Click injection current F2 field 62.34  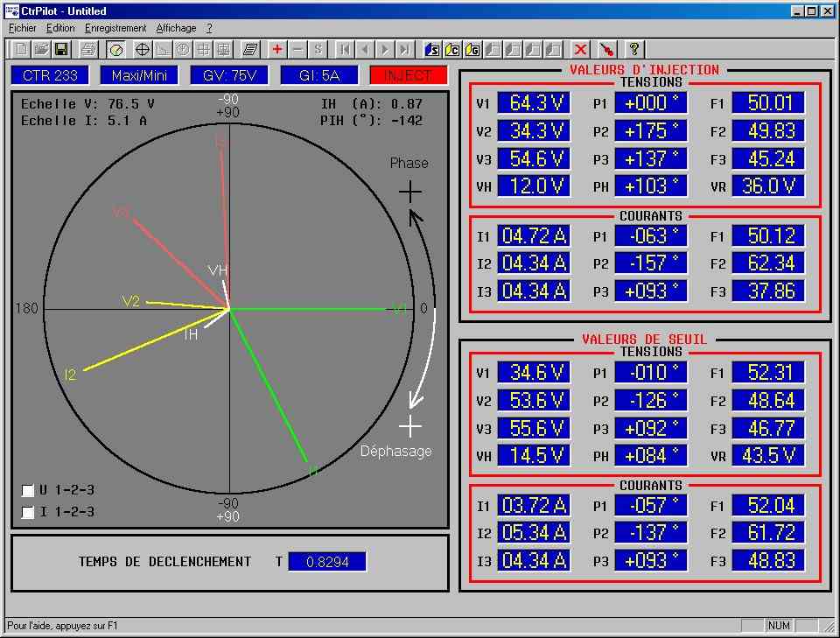769,263
